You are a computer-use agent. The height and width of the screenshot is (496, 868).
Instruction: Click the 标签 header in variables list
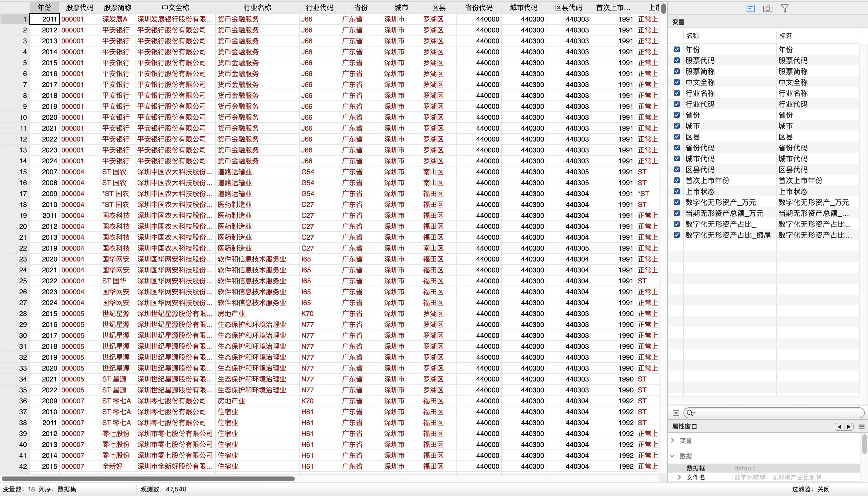[786, 35]
